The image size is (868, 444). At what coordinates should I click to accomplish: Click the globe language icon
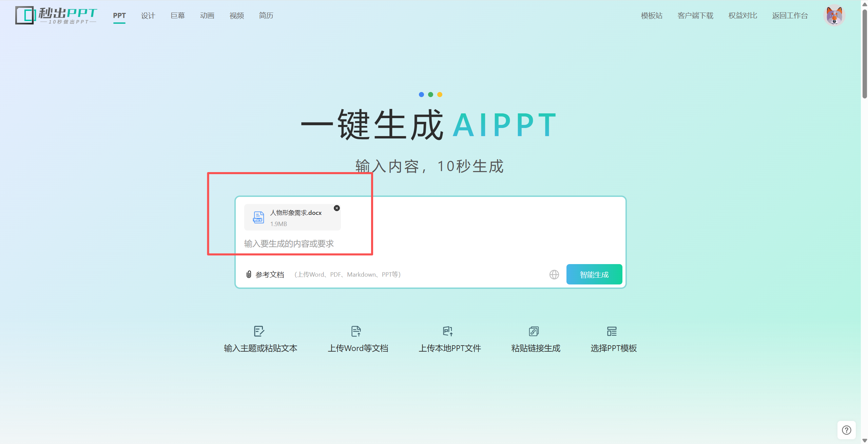coord(554,274)
